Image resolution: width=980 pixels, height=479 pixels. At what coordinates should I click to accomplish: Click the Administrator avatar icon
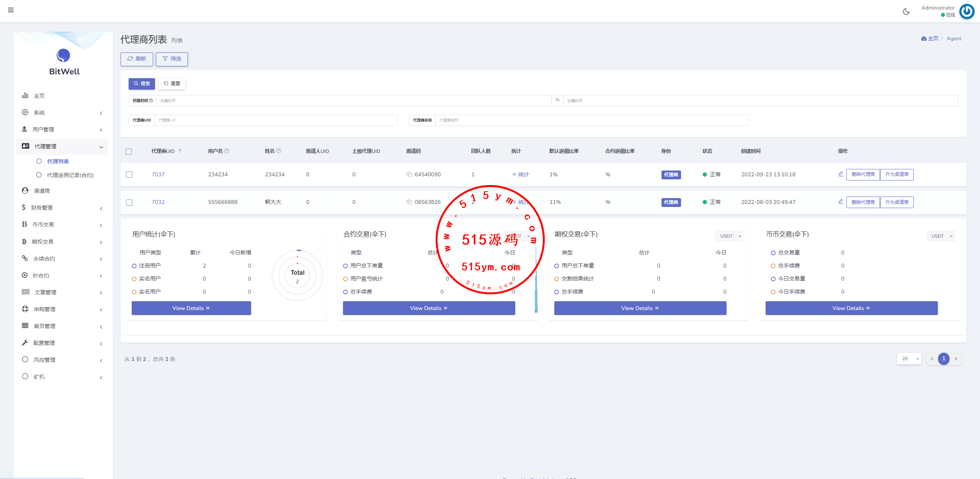click(967, 11)
